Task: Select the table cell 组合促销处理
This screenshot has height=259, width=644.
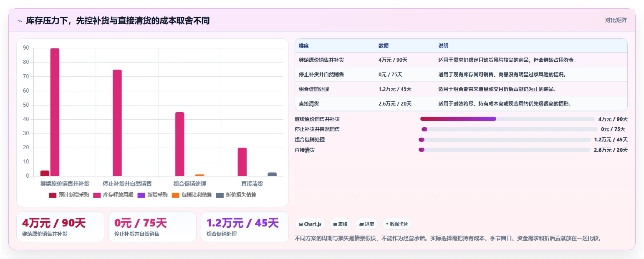Action: (314, 89)
